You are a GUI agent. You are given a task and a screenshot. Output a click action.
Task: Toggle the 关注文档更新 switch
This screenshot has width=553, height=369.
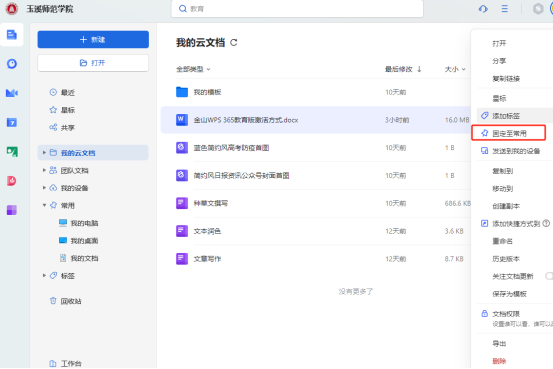coord(549,276)
